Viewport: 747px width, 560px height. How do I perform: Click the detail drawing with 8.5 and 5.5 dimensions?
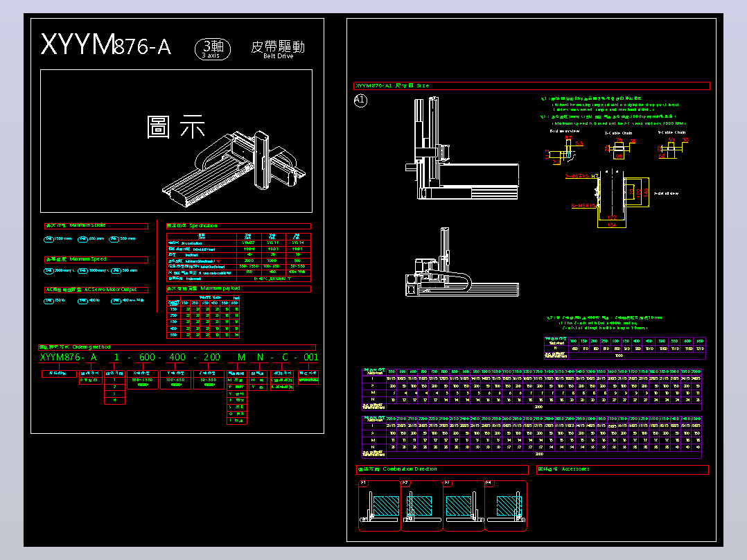pyautogui.click(x=565, y=149)
